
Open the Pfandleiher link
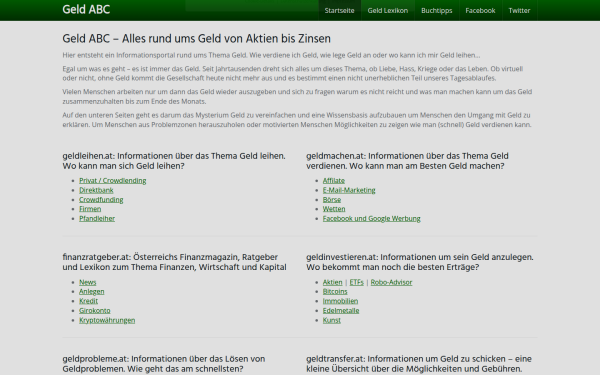tap(97, 218)
